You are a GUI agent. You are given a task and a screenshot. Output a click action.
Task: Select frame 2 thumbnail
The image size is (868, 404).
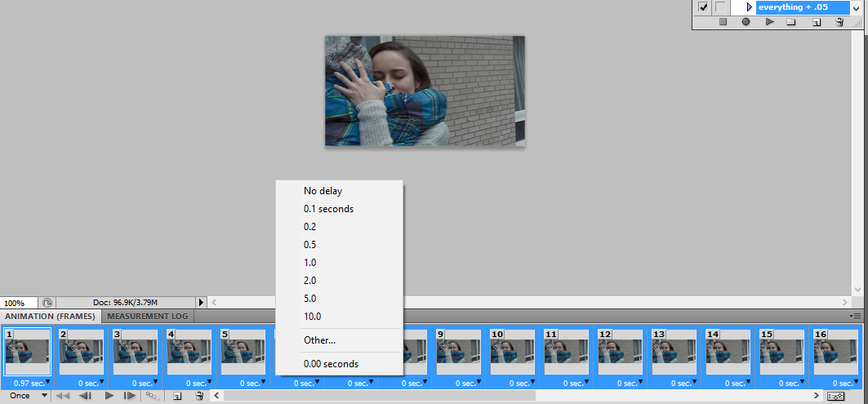coord(82,352)
